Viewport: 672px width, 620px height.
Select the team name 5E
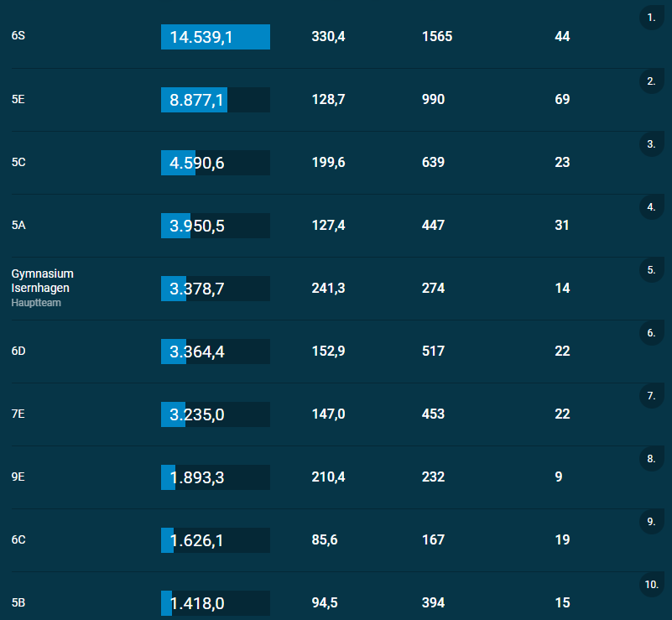click(18, 99)
